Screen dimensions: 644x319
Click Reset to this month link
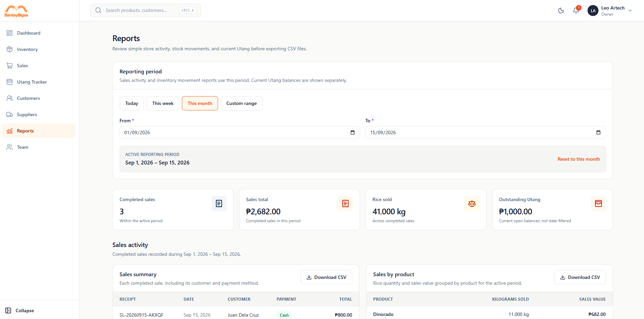coord(579,159)
